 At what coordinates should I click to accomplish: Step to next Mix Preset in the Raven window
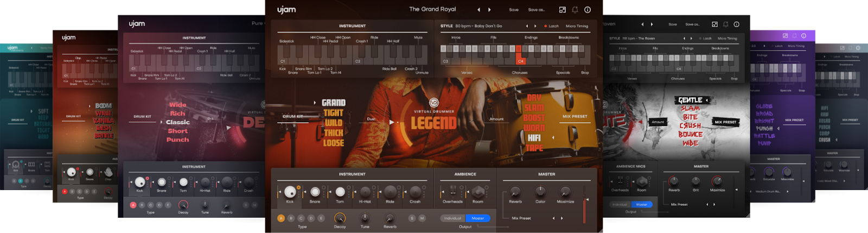point(714,205)
